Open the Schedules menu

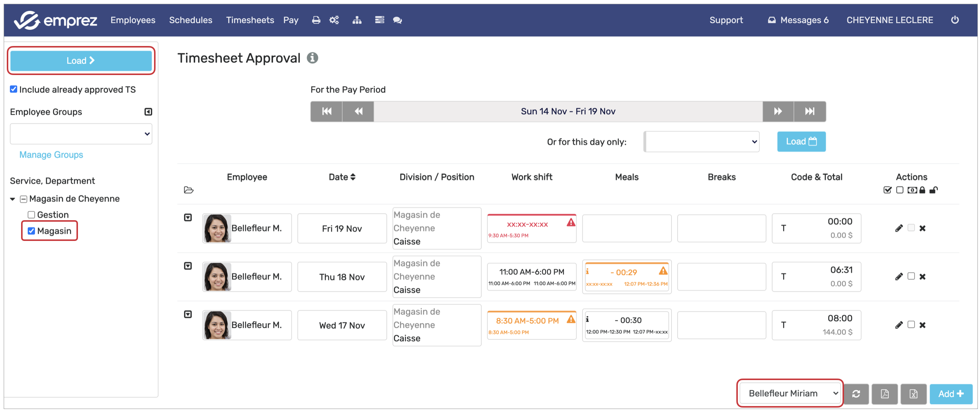pyautogui.click(x=190, y=20)
